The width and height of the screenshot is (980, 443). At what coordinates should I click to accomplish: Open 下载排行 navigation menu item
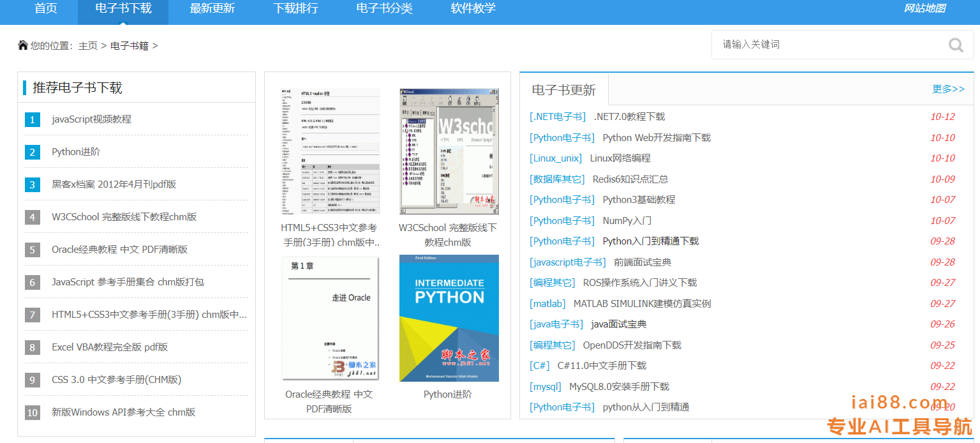point(295,9)
